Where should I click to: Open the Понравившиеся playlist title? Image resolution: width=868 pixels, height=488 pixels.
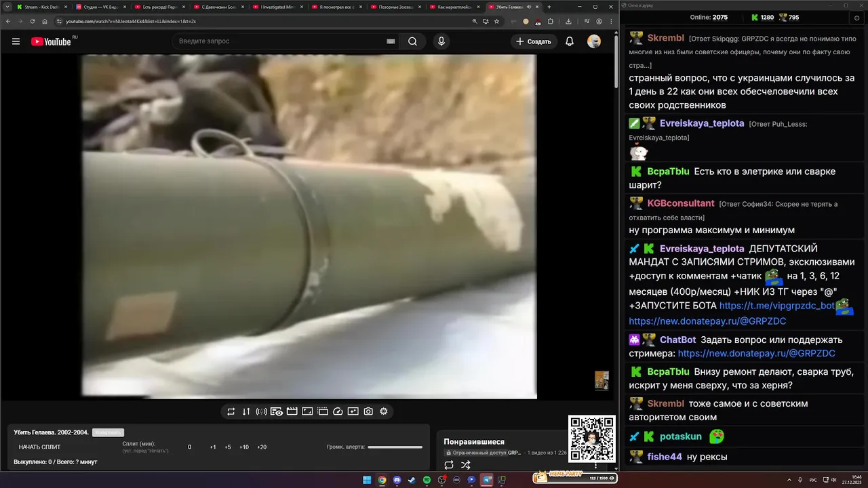tap(474, 442)
